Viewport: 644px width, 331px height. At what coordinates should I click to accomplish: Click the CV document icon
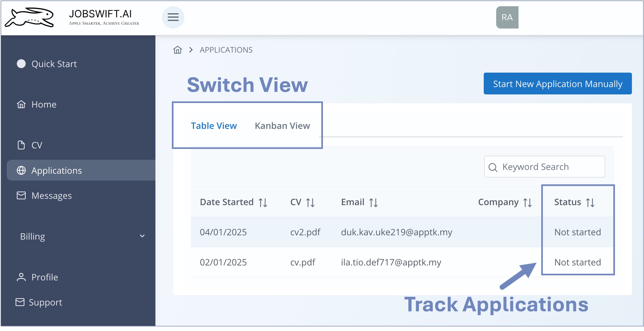click(x=21, y=145)
